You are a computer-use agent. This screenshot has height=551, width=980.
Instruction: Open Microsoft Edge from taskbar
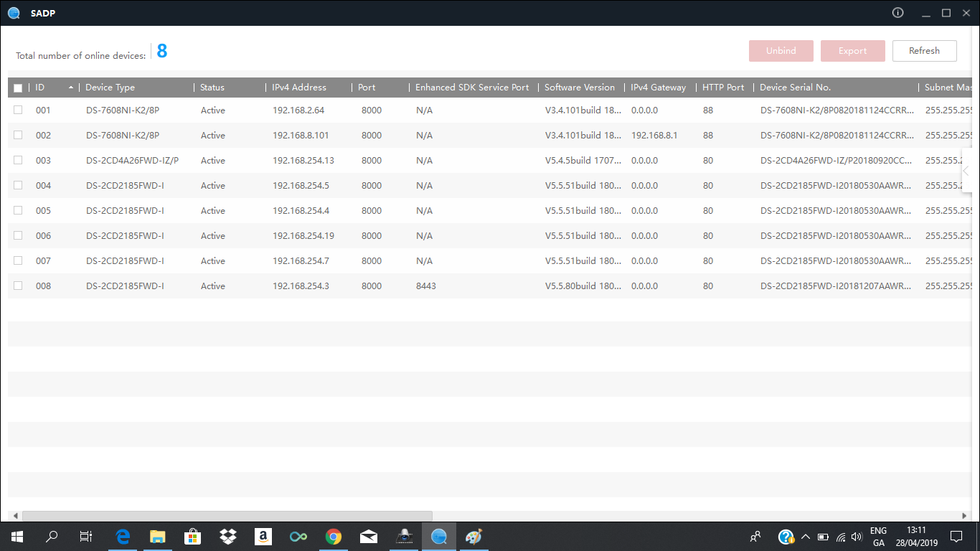click(123, 536)
